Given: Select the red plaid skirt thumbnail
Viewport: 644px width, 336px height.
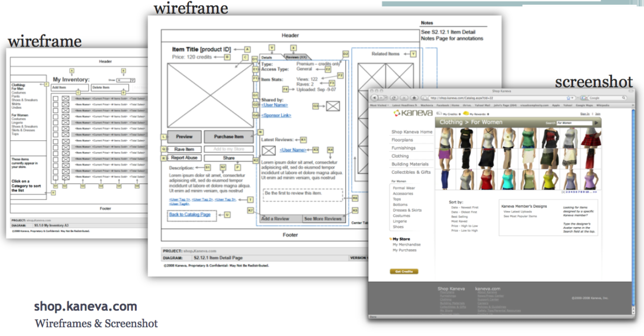Looking at the screenshot, I should tap(591, 138).
